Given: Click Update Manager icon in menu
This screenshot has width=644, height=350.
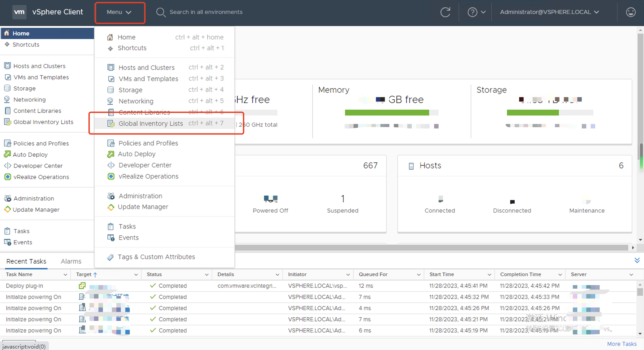Looking at the screenshot, I should tap(111, 207).
